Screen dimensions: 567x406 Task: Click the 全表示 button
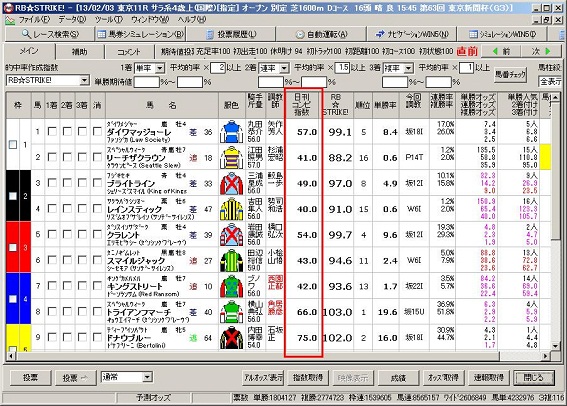550,82
